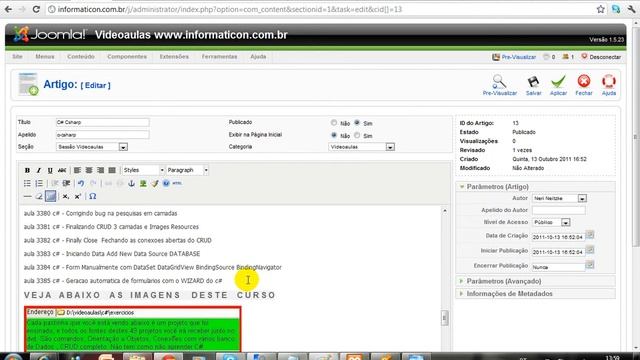Bookmark this page with the star

coord(600,9)
